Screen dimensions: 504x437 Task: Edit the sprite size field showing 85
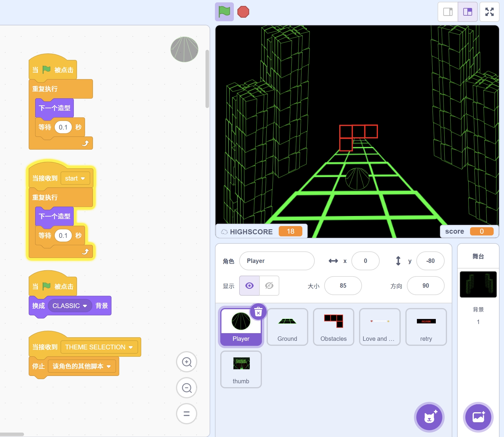click(343, 286)
